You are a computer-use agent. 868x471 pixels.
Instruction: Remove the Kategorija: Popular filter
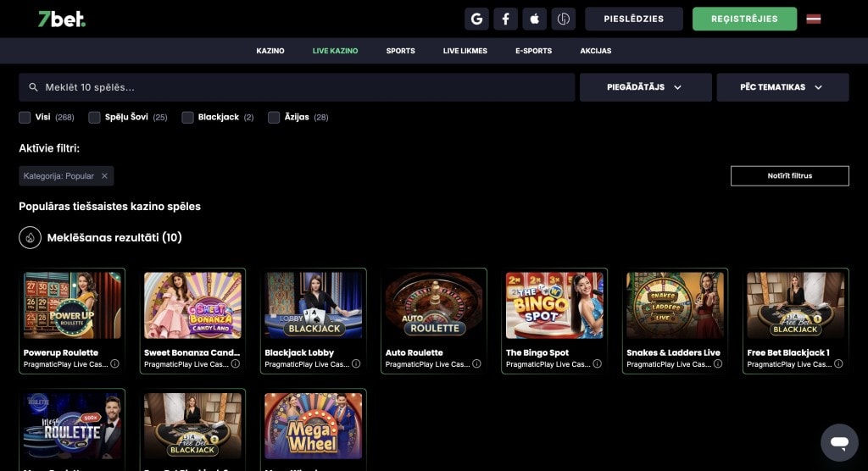[x=104, y=176]
